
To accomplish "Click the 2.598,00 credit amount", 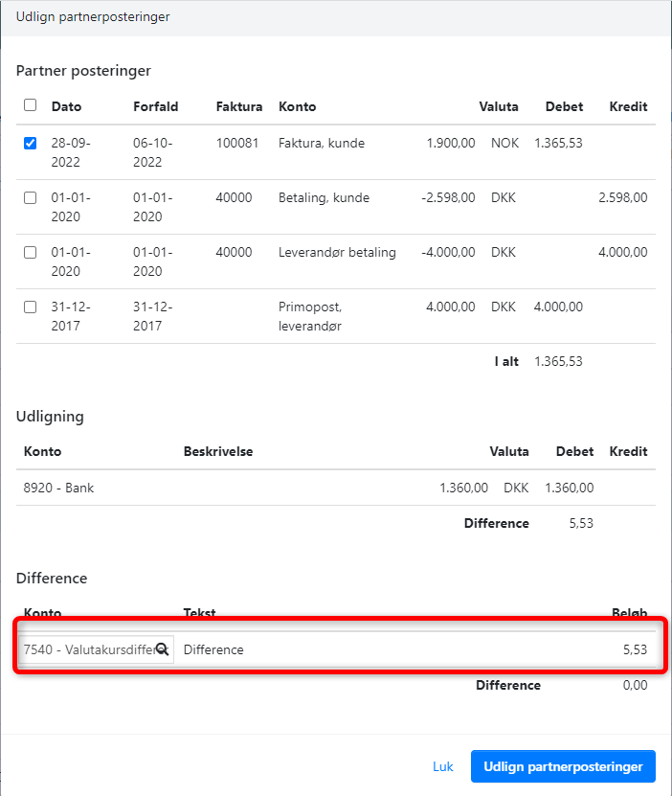I will pos(622,198).
